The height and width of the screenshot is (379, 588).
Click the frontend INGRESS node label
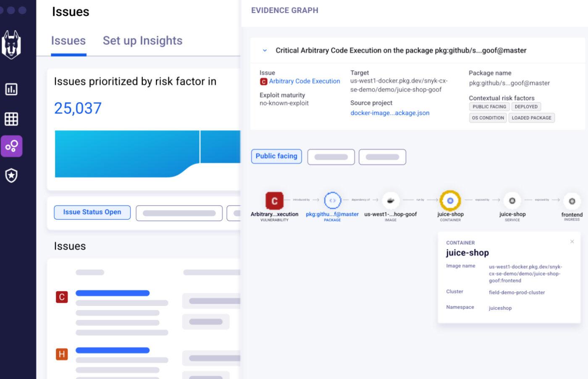(572, 217)
